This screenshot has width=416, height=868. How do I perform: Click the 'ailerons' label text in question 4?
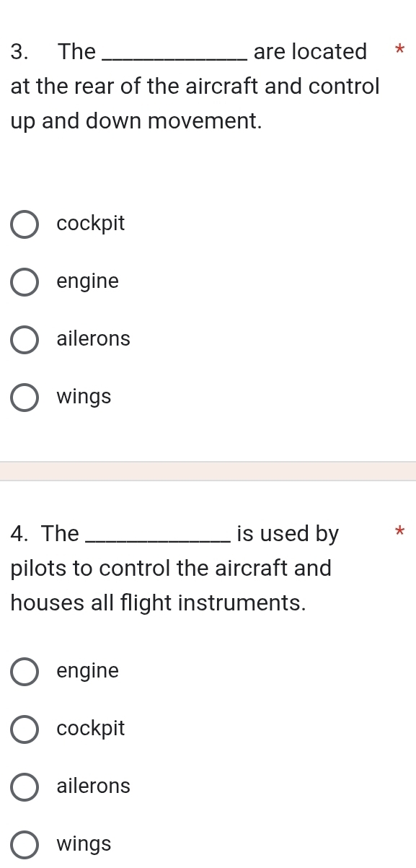point(93,786)
